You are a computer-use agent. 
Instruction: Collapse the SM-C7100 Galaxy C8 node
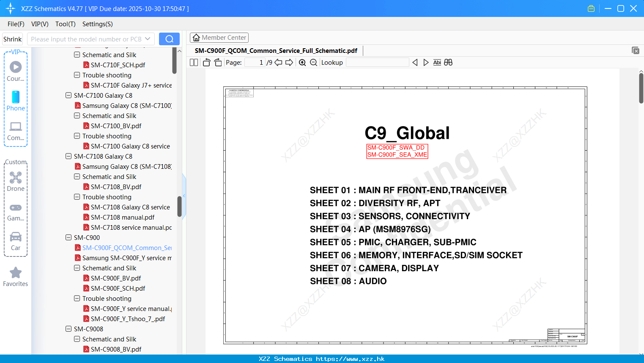click(x=69, y=95)
